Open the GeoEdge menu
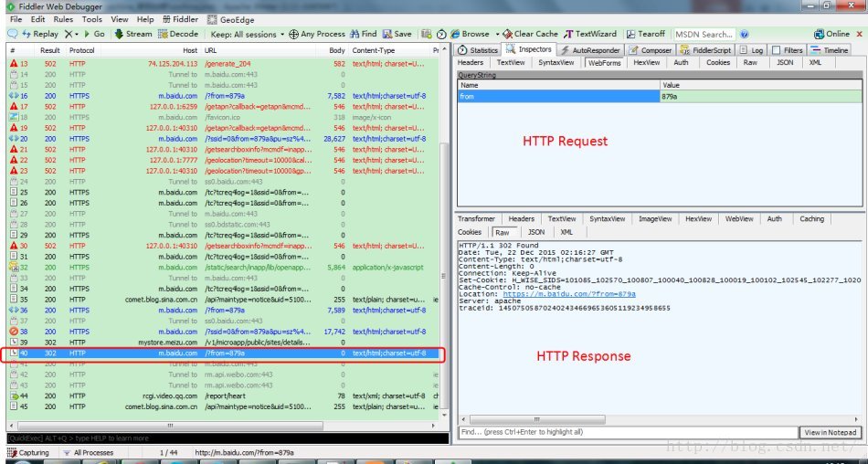 click(x=231, y=19)
